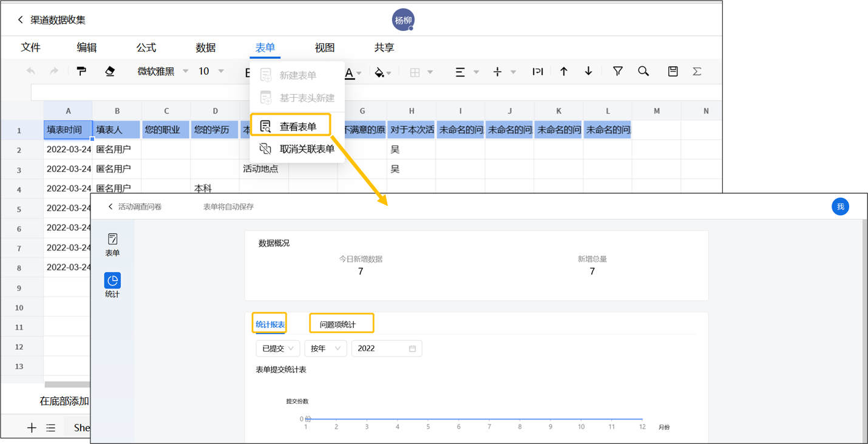The width and height of the screenshot is (868, 444).
Task: Select row 9 header
Action: pyautogui.click(x=19, y=288)
